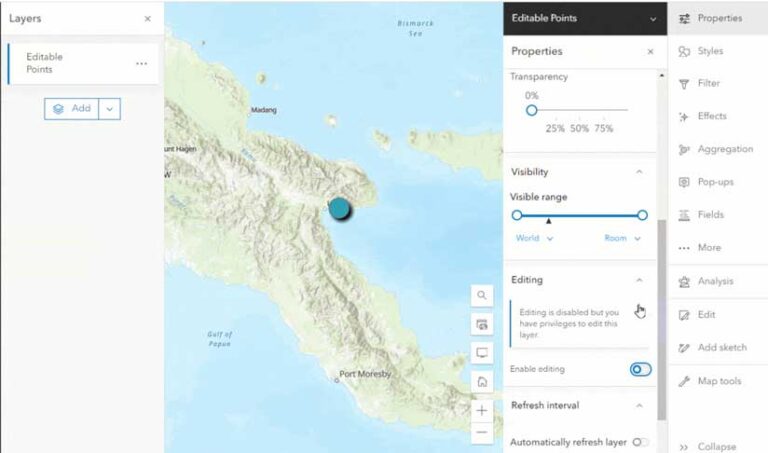Select the Editable Points layer row

[83, 64]
